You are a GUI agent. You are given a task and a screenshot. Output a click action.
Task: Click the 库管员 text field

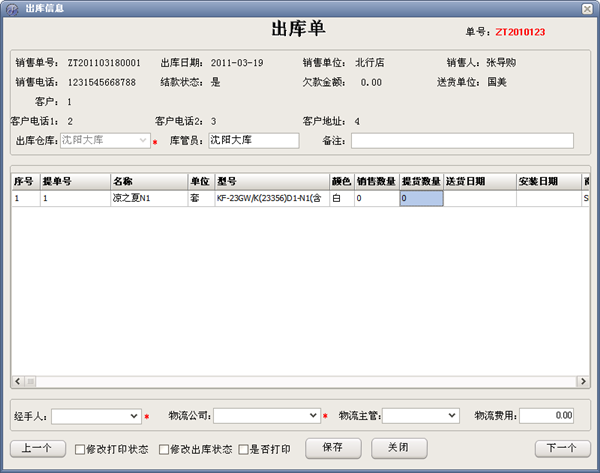[252, 141]
